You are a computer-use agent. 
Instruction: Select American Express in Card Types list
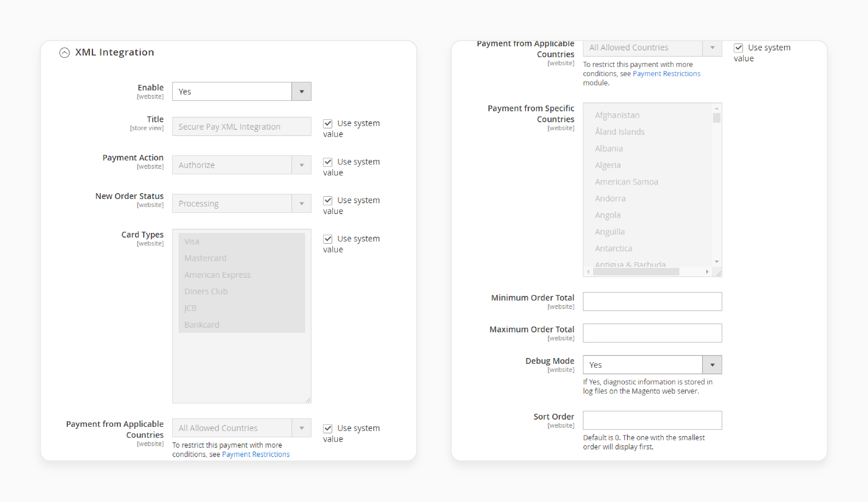click(x=241, y=275)
